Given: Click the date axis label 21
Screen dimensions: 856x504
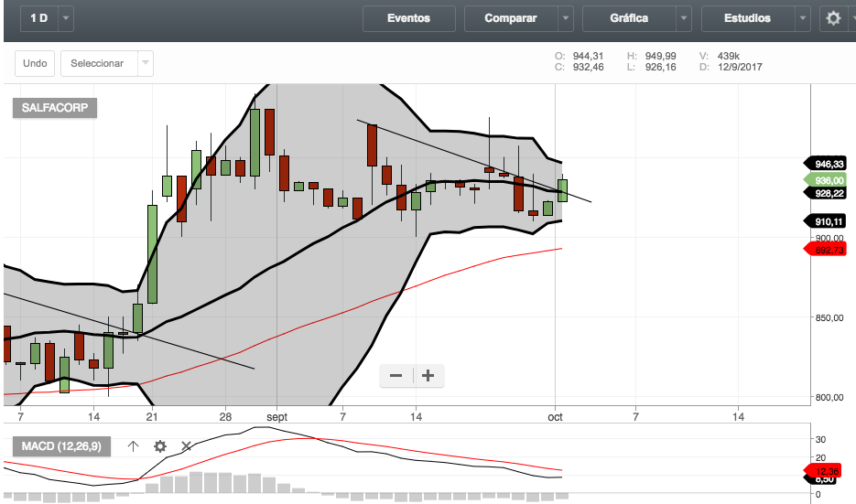Looking at the screenshot, I should (152, 417).
